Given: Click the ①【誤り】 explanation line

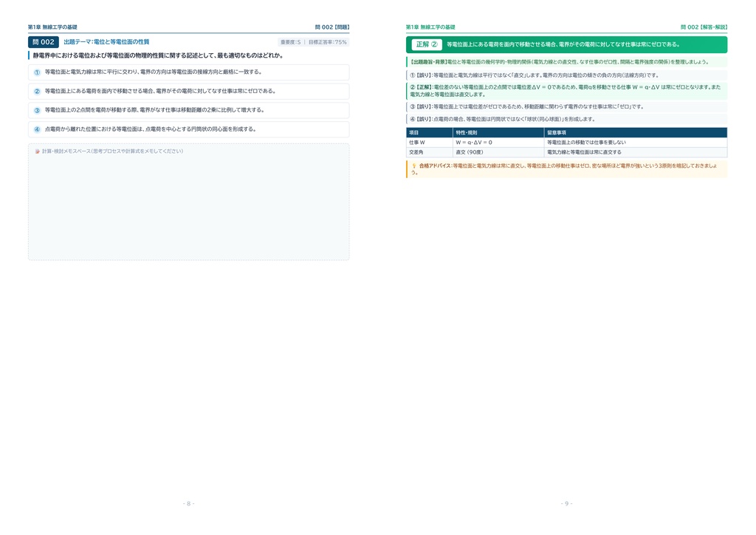Looking at the screenshot, I should click(566, 75).
